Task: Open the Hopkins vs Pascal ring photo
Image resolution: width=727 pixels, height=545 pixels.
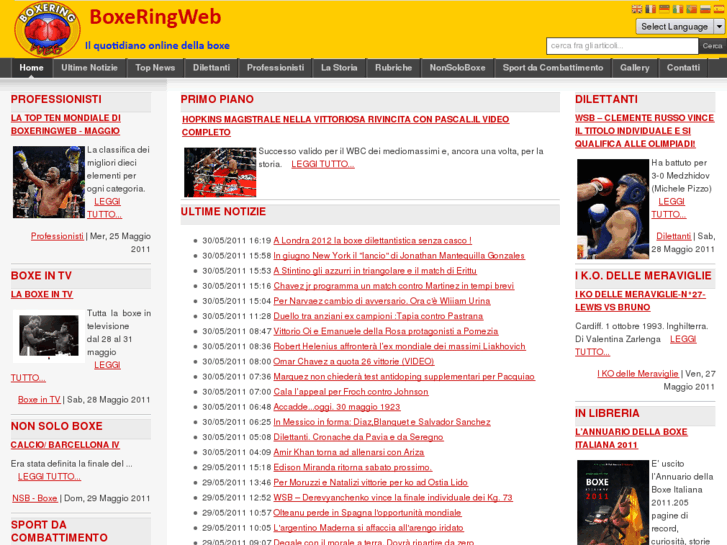Action: tap(220, 172)
